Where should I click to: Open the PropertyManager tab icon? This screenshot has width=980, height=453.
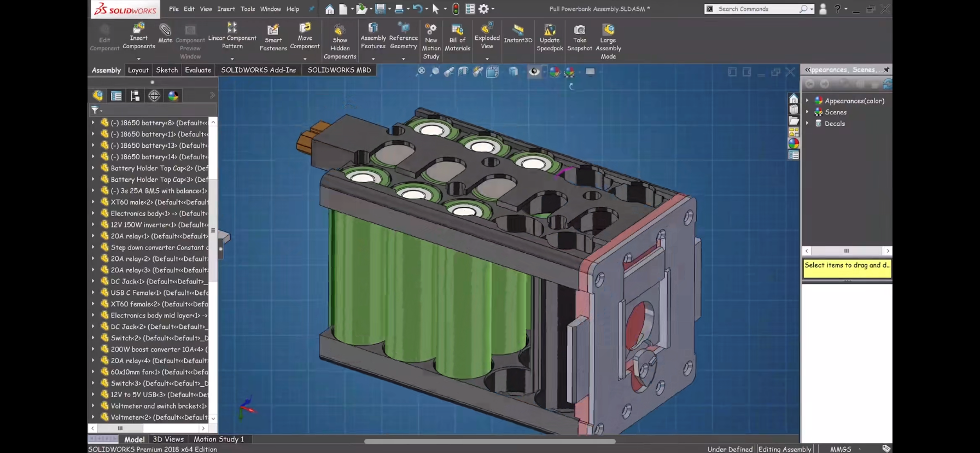coord(116,96)
